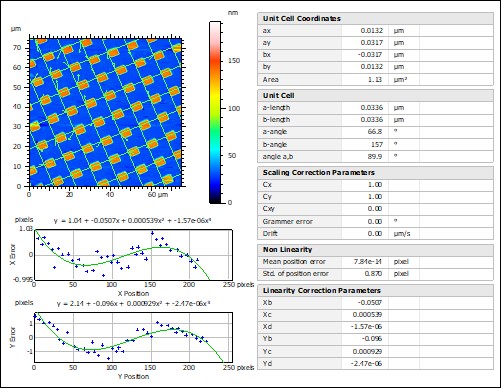This screenshot has height=388, width=501.
Task: Click the Scaling Correction Parameters header
Action: click(375, 172)
